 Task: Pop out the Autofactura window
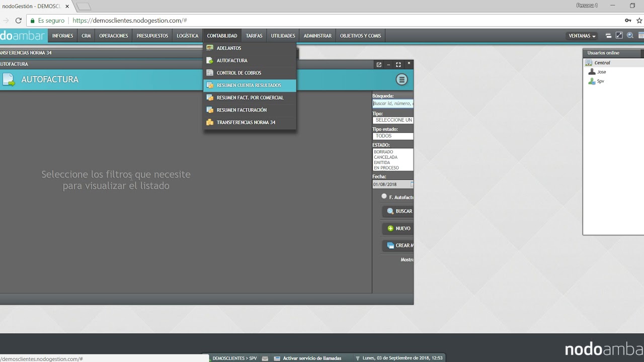coord(379,64)
